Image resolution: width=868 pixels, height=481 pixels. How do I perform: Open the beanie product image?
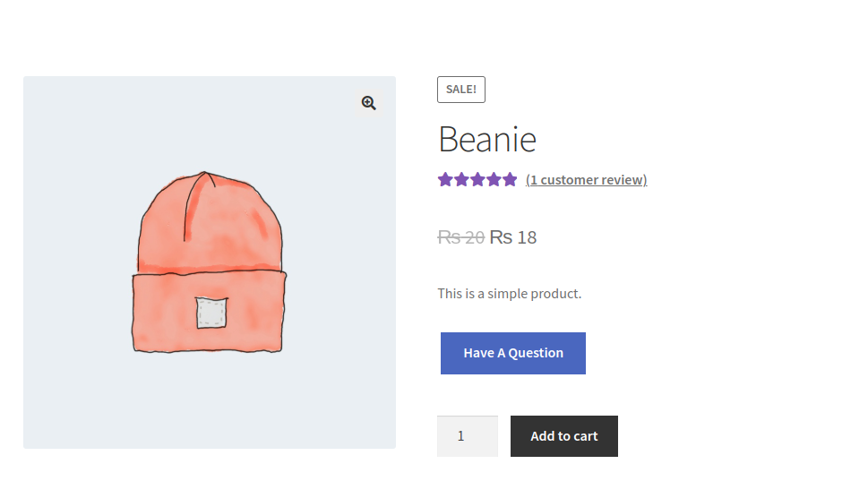click(210, 262)
